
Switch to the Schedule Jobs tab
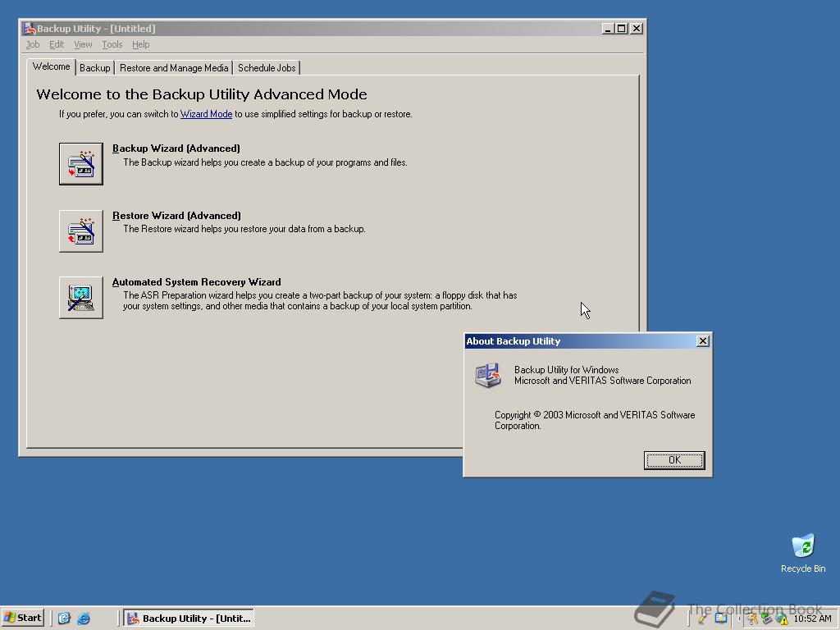(x=267, y=68)
